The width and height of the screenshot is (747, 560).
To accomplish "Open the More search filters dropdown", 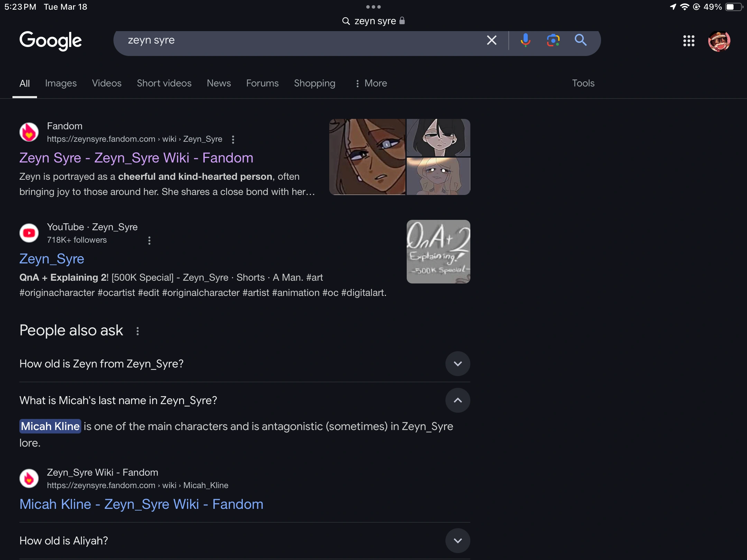I will (371, 83).
